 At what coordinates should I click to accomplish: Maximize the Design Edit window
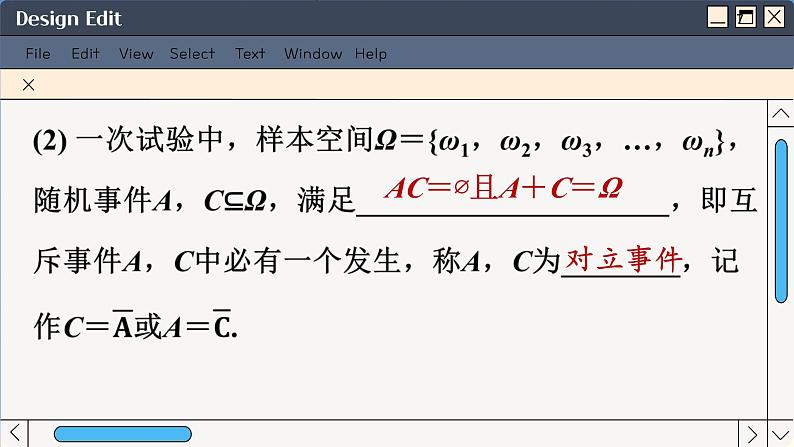pyautogui.click(x=745, y=17)
